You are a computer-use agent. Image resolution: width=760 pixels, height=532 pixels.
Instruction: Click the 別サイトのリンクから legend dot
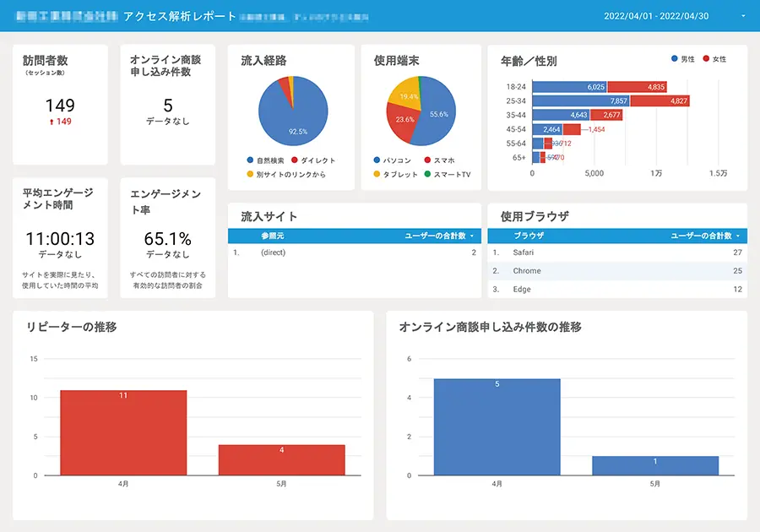[x=251, y=175]
